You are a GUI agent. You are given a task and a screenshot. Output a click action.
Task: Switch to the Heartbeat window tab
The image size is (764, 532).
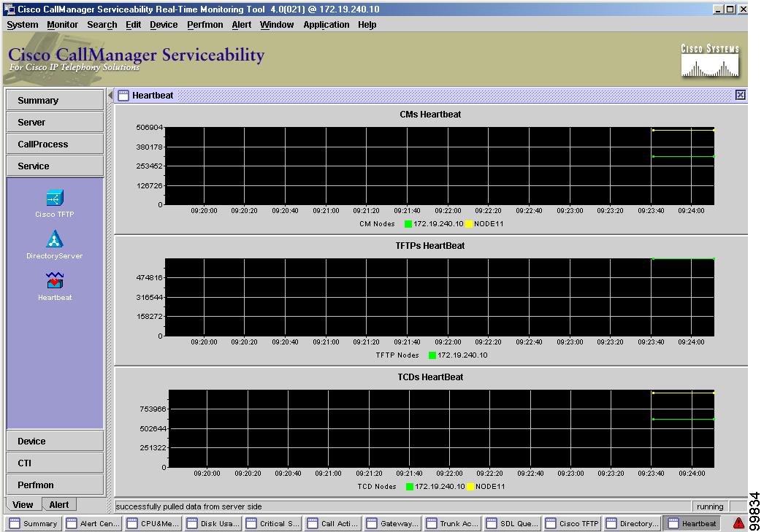(x=692, y=523)
